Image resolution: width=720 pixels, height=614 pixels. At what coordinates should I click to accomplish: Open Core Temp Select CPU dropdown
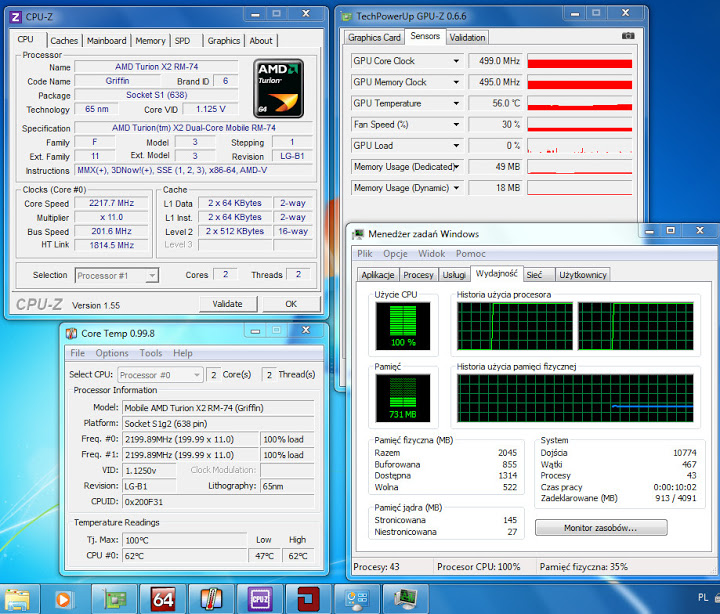pyautogui.click(x=160, y=375)
